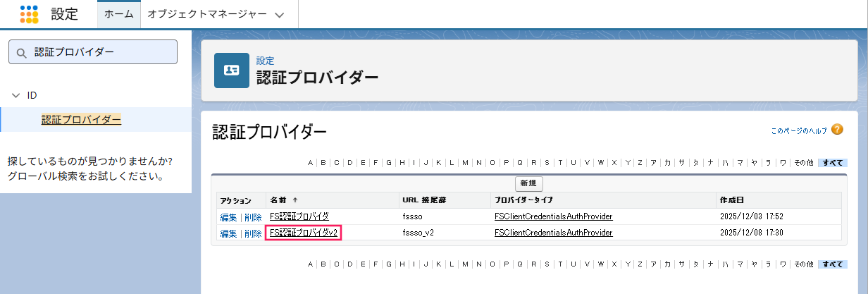
Task: Open FSClientCredentialsAuthProvider link in fssso_v2 row
Action: 553,233
